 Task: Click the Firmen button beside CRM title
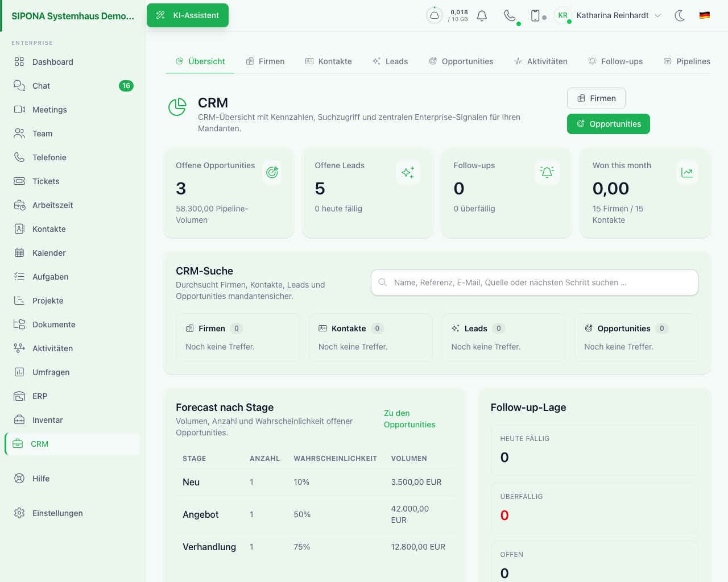(596, 98)
